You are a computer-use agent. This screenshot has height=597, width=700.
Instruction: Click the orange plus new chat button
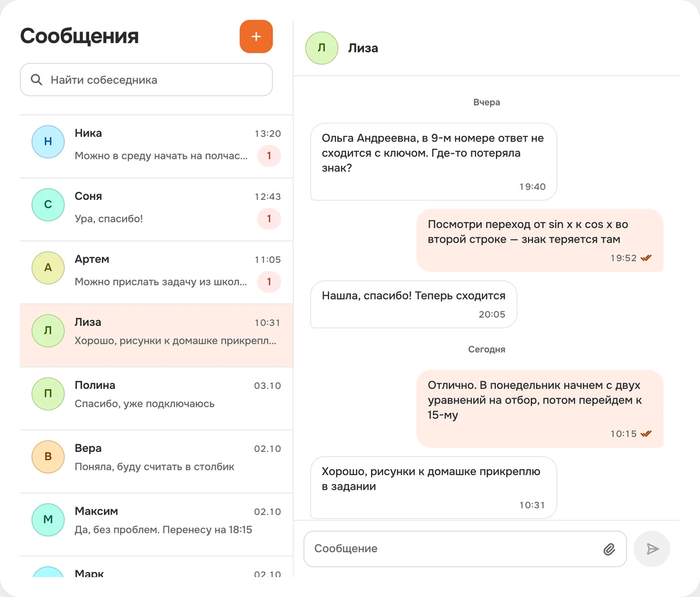[256, 36]
